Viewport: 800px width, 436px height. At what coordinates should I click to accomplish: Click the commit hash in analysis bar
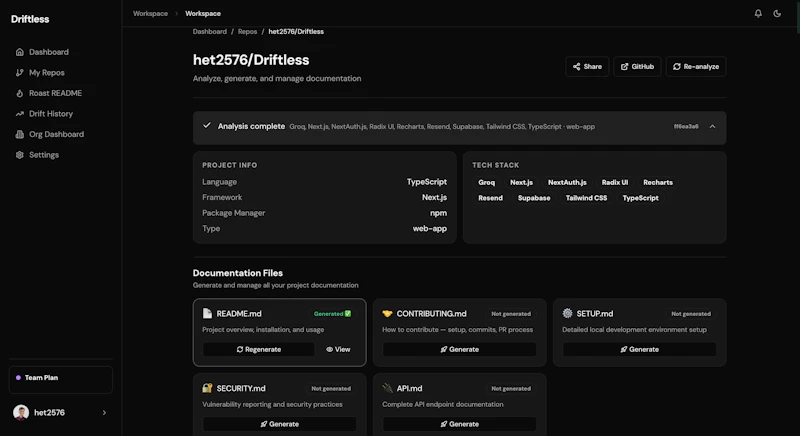(686, 126)
